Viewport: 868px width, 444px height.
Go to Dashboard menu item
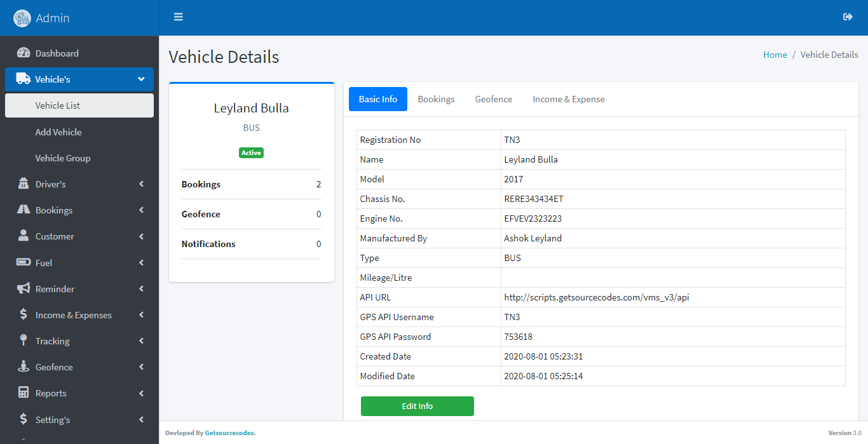point(79,53)
